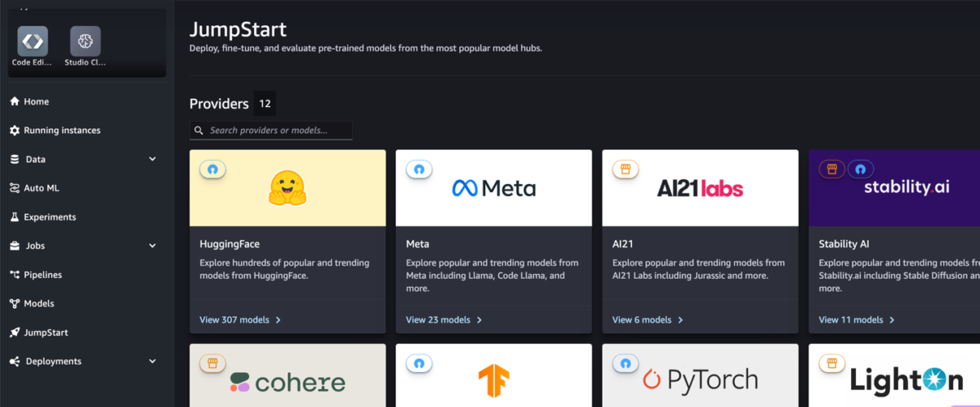Select the PyTorch provider card thumbnail
980x407 pixels.
coord(700,375)
